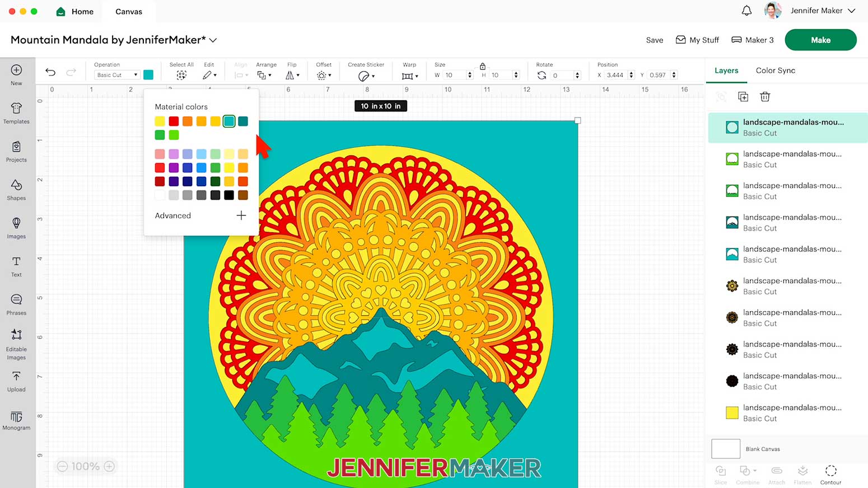The height and width of the screenshot is (488, 868).
Task: Pick the yellow material color swatch
Action: pyautogui.click(x=160, y=121)
